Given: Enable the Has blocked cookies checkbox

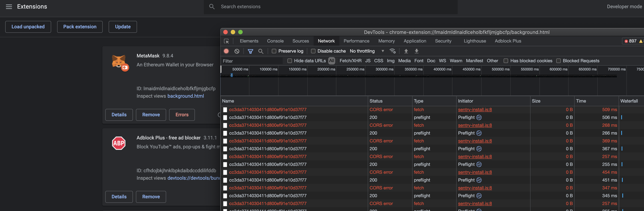Looking at the screenshot, I should click(x=506, y=61).
